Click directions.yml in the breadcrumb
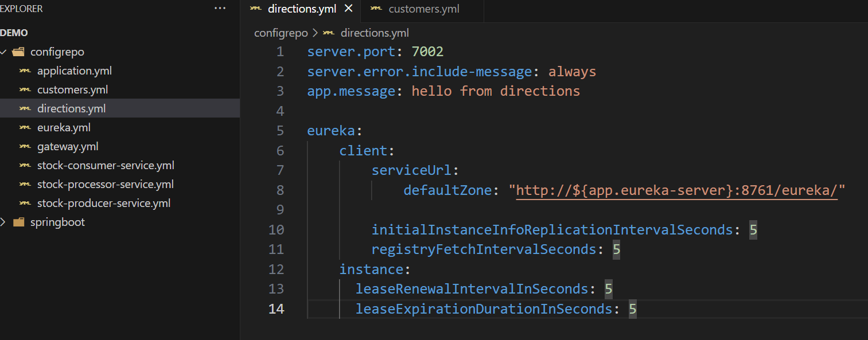 click(x=374, y=33)
